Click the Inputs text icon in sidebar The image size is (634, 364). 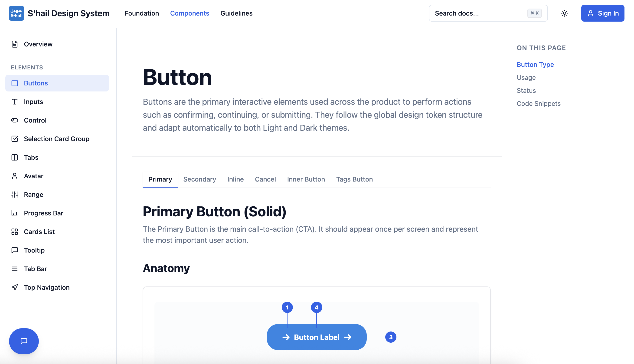pos(14,102)
